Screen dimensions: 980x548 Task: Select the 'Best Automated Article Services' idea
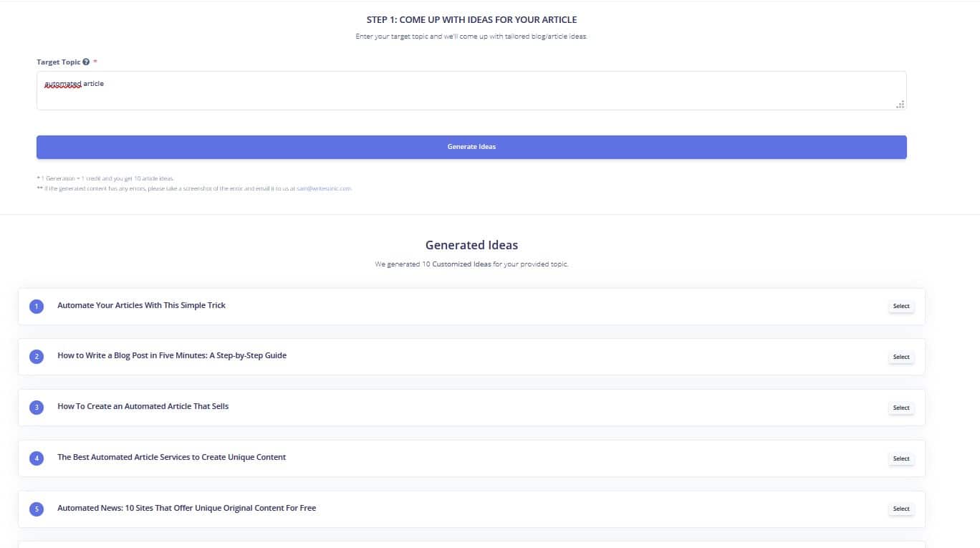[900, 458]
